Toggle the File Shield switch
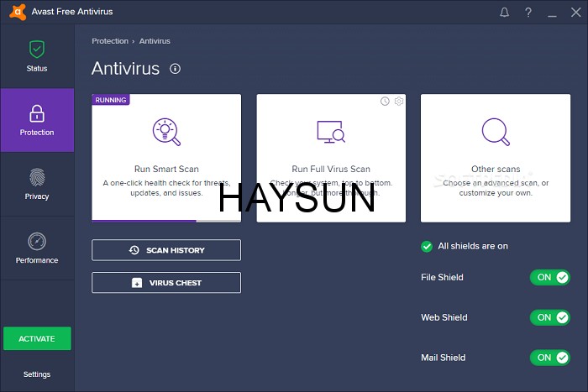 click(x=549, y=277)
